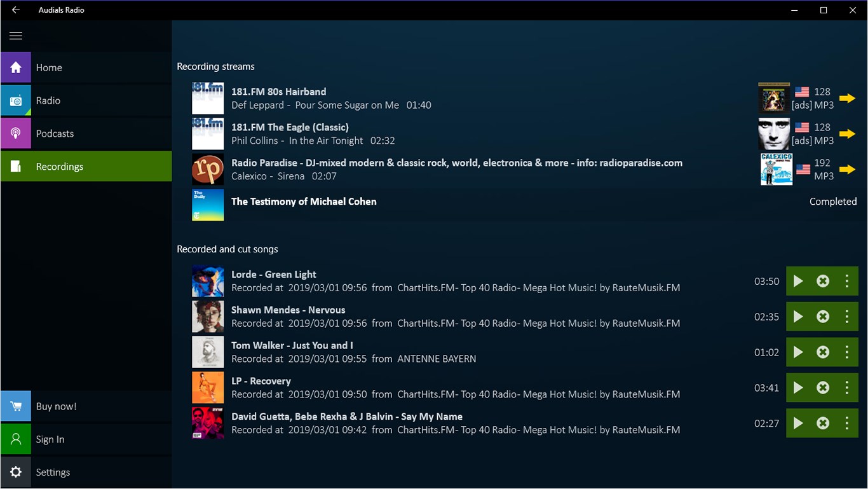The height and width of the screenshot is (489, 868).
Task: Click the back arrow in the title bar
Action: click(14, 10)
